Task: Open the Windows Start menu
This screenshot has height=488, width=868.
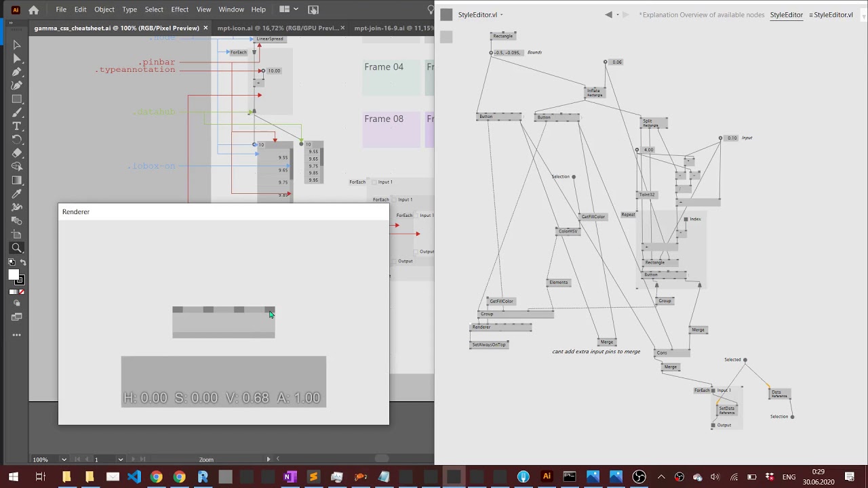Action: 14,477
